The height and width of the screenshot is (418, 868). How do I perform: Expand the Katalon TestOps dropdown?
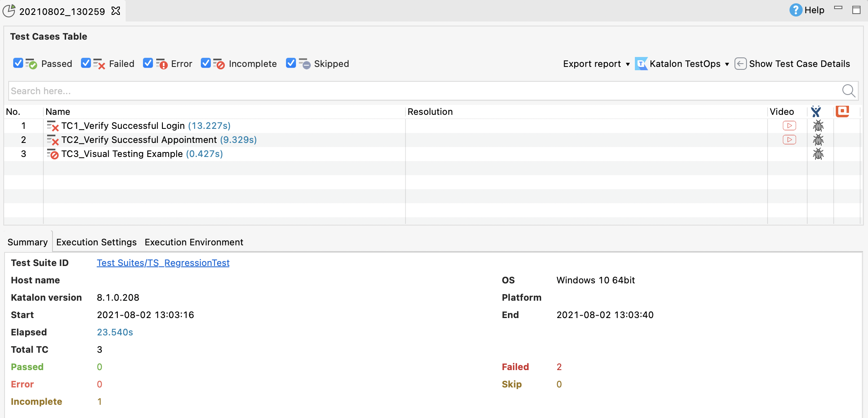click(x=727, y=64)
